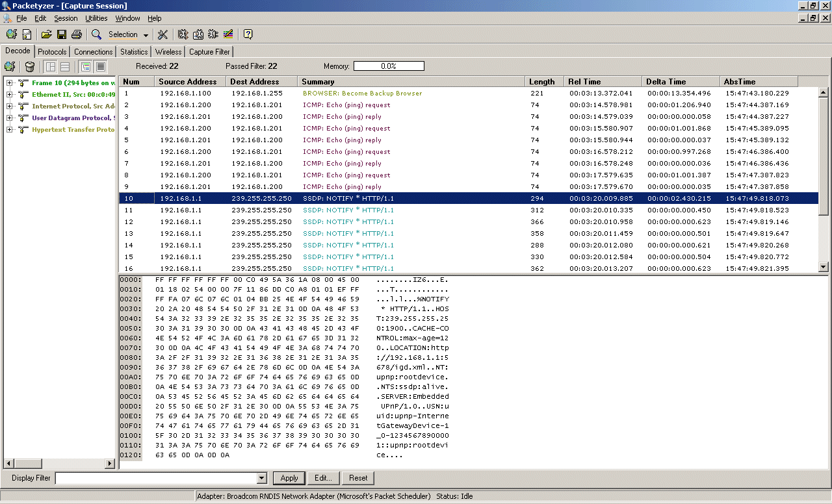The height and width of the screenshot is (504, 832).
Task: Open the Help menu
Action: click(x=154, y=18)
